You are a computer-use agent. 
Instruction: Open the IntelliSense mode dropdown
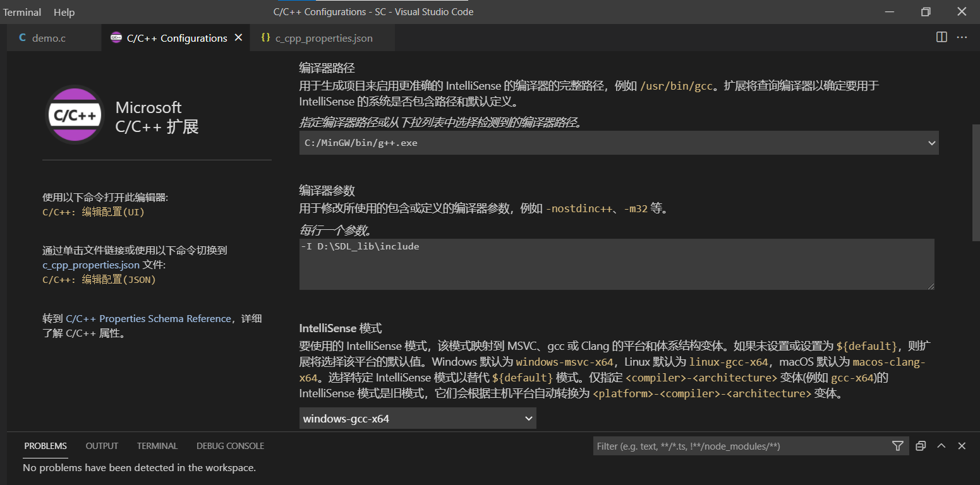418,418
